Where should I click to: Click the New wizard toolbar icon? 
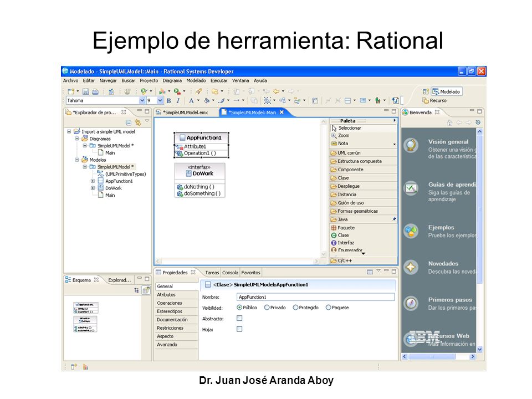point(70,91)
